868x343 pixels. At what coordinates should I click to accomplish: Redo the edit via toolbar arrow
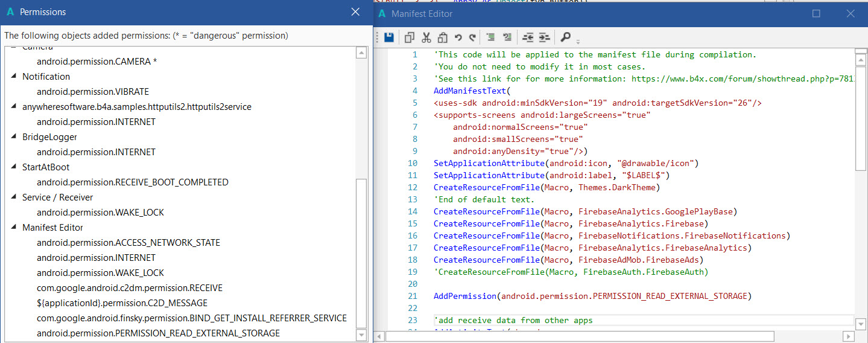[x=472, y=37]
